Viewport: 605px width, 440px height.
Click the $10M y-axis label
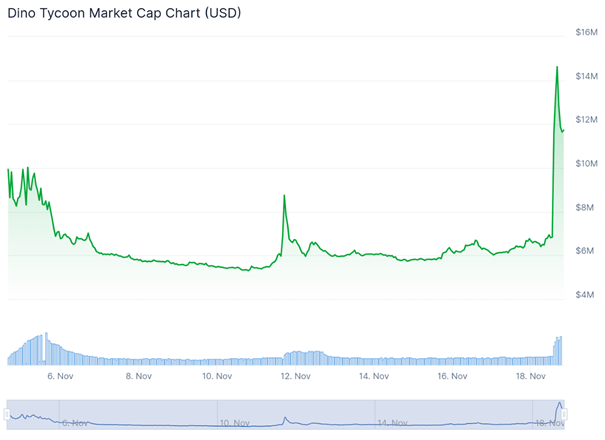(587, 164)
